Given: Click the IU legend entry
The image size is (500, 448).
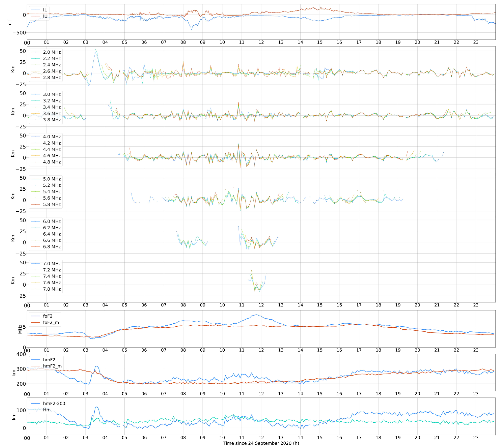Looking at the screenshot, I should click(45, 16).
